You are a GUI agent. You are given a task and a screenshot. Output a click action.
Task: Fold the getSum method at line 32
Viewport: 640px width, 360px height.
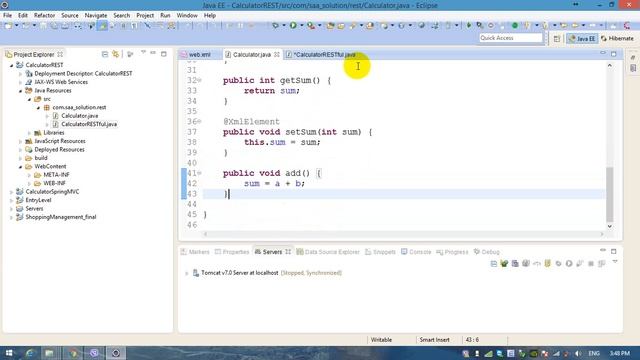pyautogui.click(x=200, y=80)
